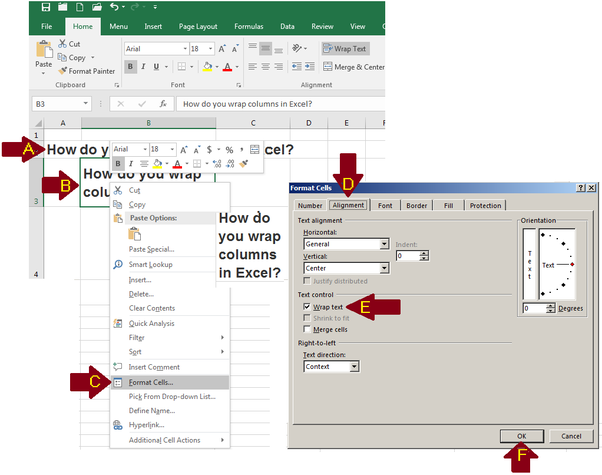Toggle the Wrap text checkbox
Screen dimensions: 602x475
306,307
